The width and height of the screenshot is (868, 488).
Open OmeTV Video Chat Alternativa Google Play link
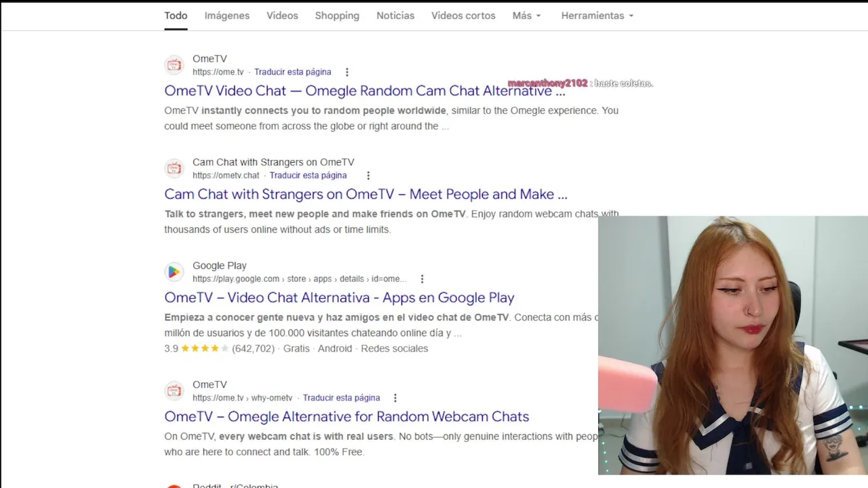click(x=339, y=298)
